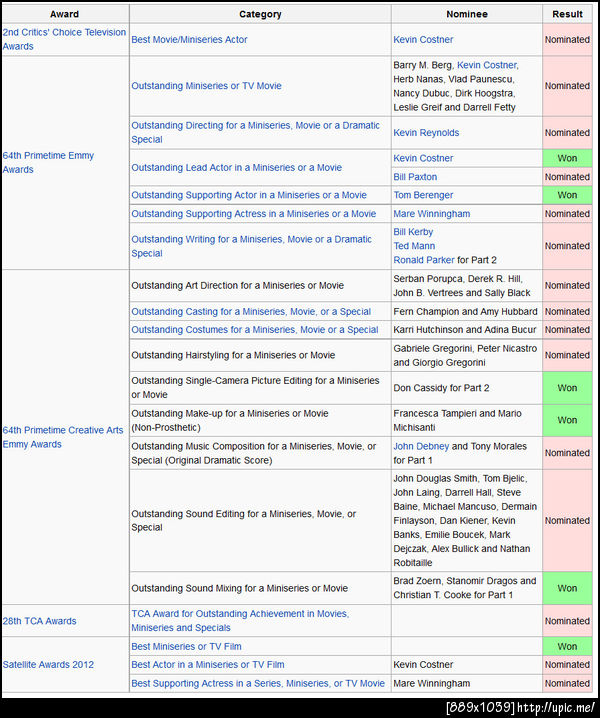This screenshot has width=600, height=718.
Task: Click John Douglas Smith sound editing nominees cell
Action: click(x=467, y=521)
